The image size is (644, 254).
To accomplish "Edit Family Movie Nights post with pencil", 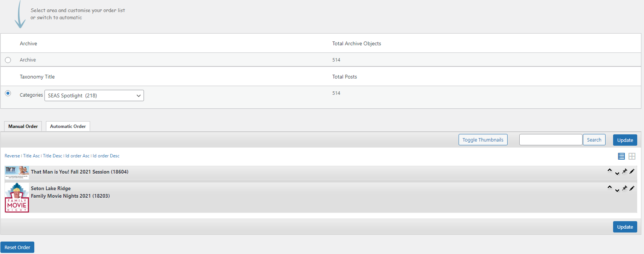I will [632, 188].
